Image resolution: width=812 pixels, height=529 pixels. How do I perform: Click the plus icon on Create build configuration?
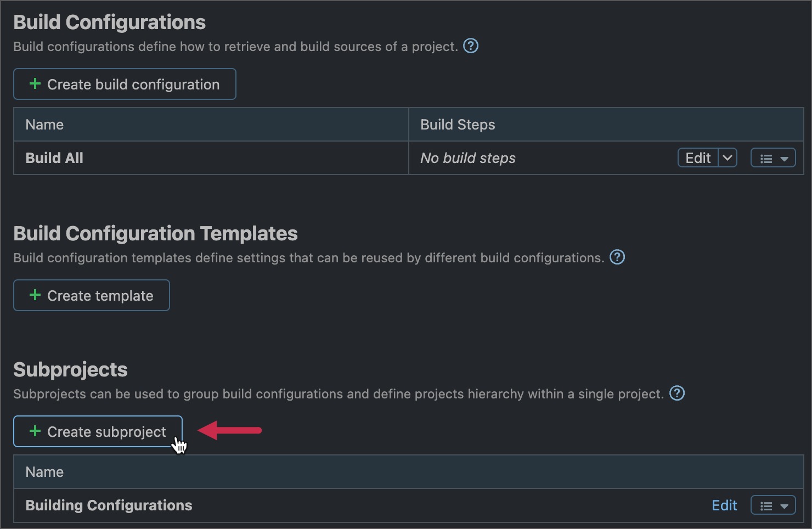(x=35, y=84)
